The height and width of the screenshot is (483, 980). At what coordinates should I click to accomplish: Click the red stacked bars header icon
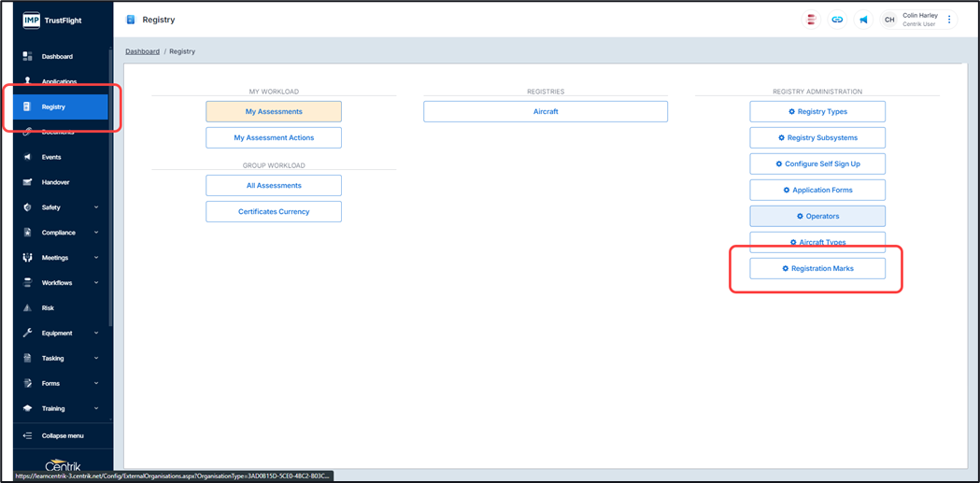point(811,20)
